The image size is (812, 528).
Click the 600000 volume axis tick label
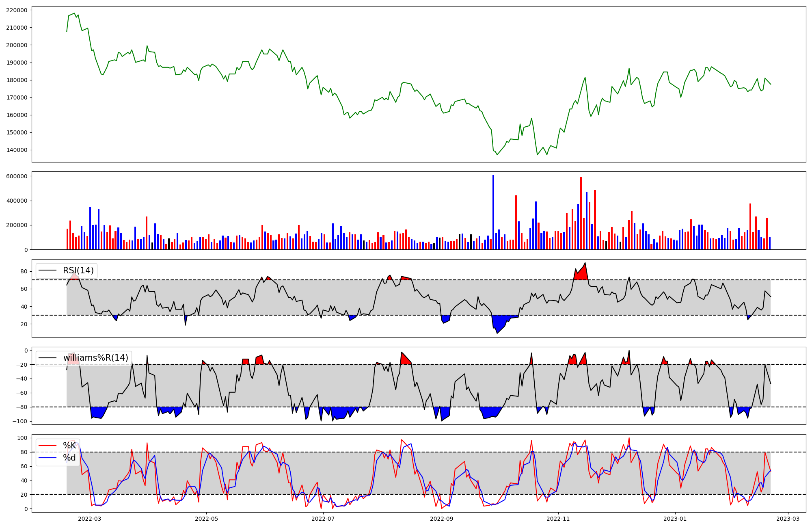[x=17, y=176]
